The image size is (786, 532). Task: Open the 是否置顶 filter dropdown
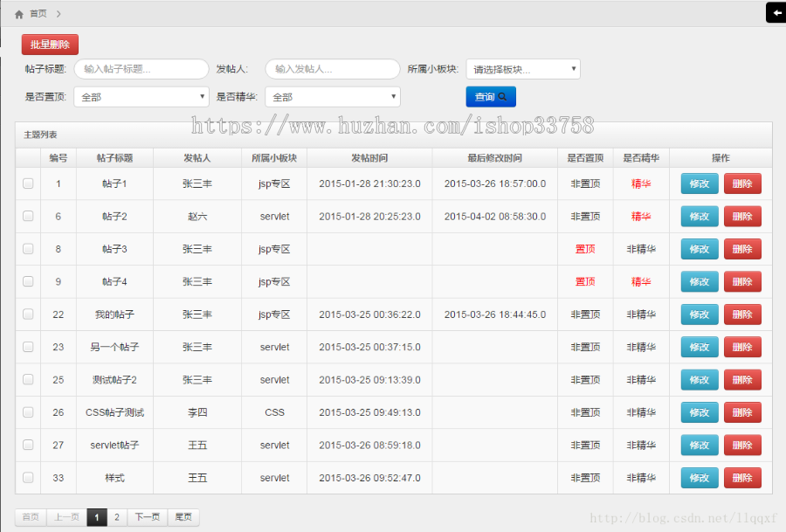point(141,98)
